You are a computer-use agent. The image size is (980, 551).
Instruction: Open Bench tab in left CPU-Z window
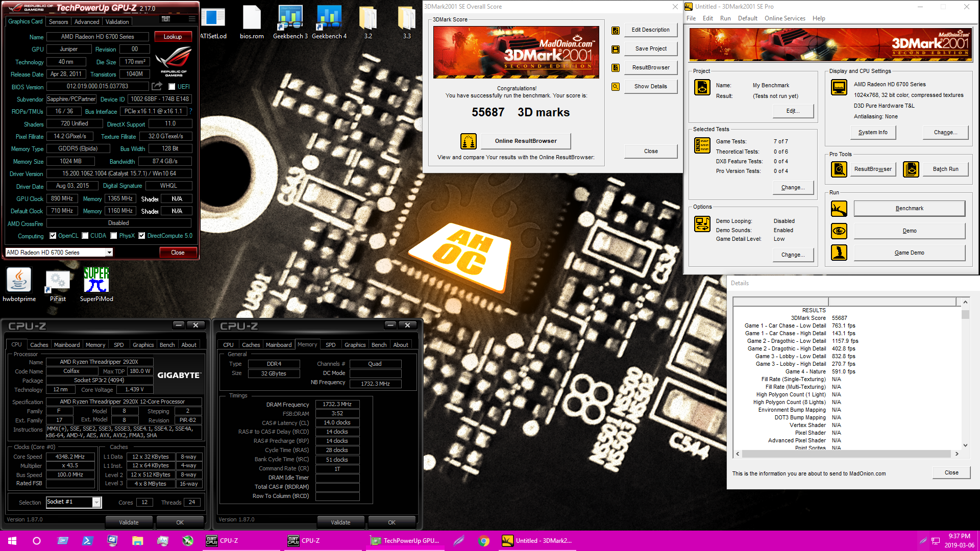click(x=167, y=345)
